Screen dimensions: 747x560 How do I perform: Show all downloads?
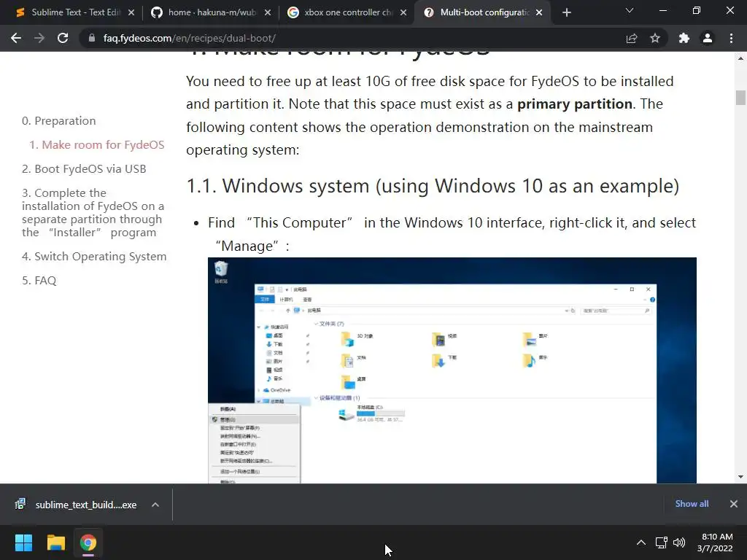coord(692,504)
